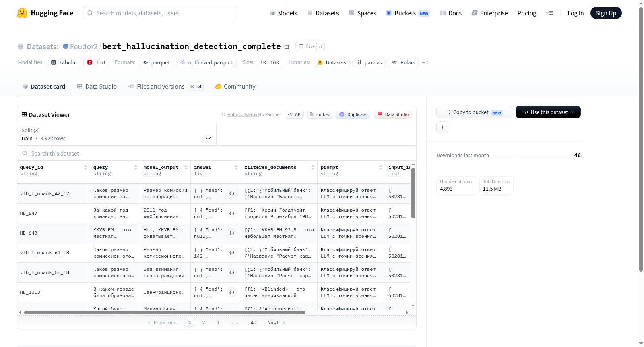This screenshot has height=347, width=644.
Task: Open the Data Studio tab
Action: pyautogui.click(x=97, y=87)
